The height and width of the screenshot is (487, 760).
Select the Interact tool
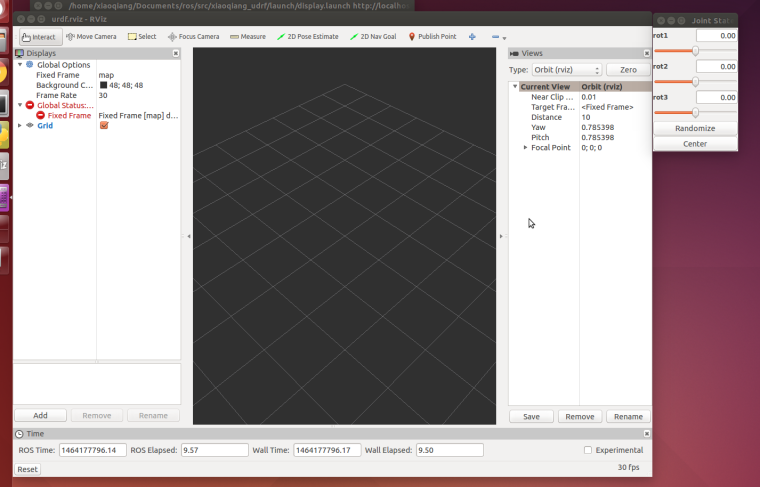40,37
